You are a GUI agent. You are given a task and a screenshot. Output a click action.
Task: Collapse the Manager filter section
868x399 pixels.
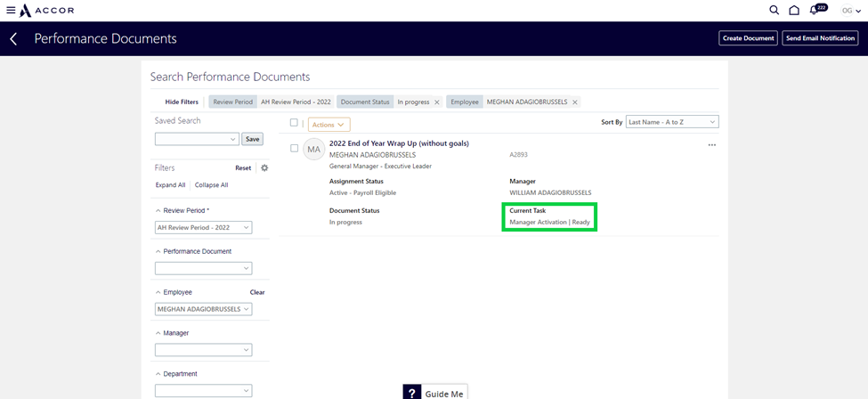tap(158, 333)
